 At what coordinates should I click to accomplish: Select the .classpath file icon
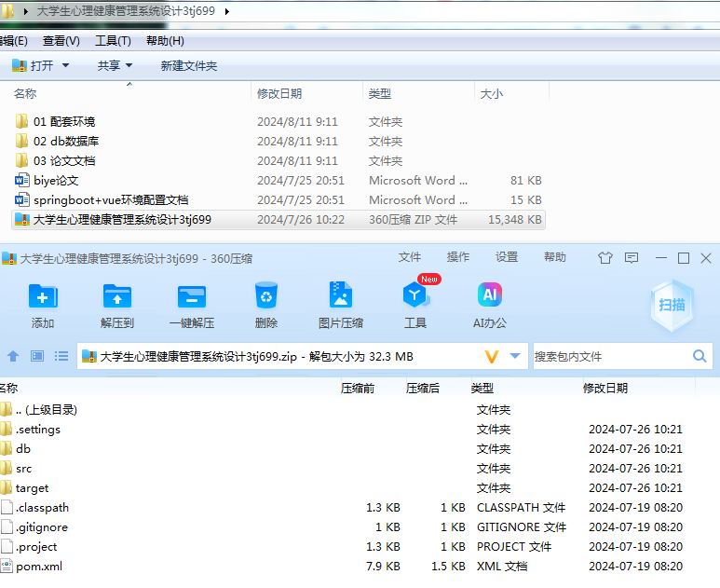(7, 507)
